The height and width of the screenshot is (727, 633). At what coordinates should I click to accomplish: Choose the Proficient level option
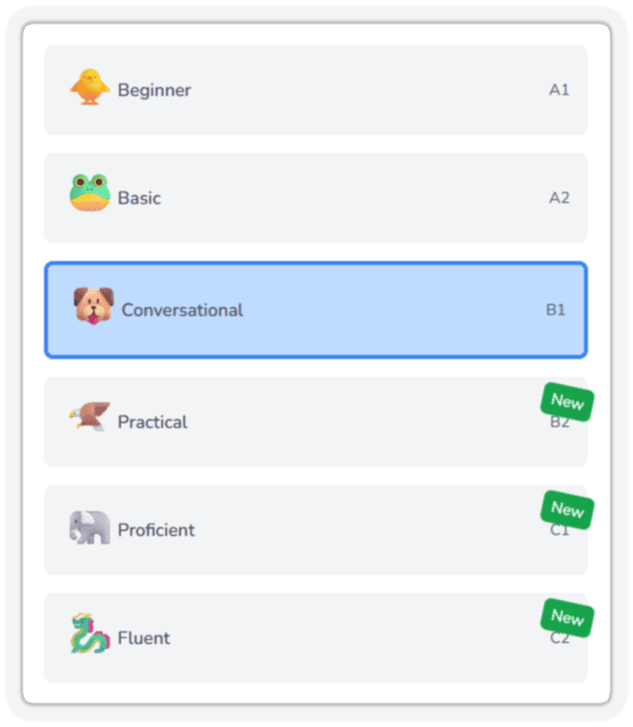[x=316, y=530]
